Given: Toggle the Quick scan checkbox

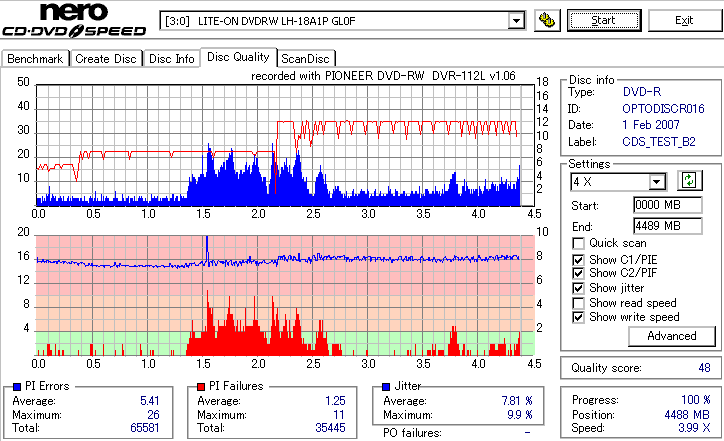Looking at the screenshot, I should click(x=578, y=243).
